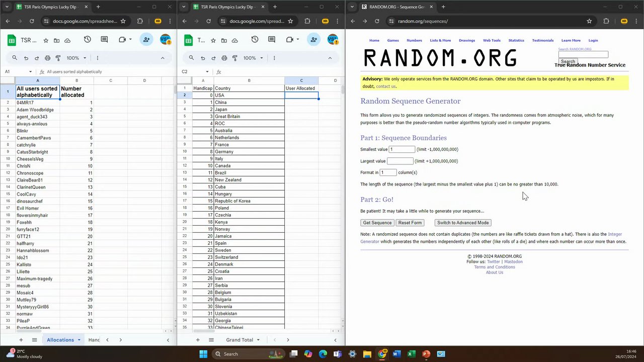Open File Explorer from the taskbar

(367, 354)
